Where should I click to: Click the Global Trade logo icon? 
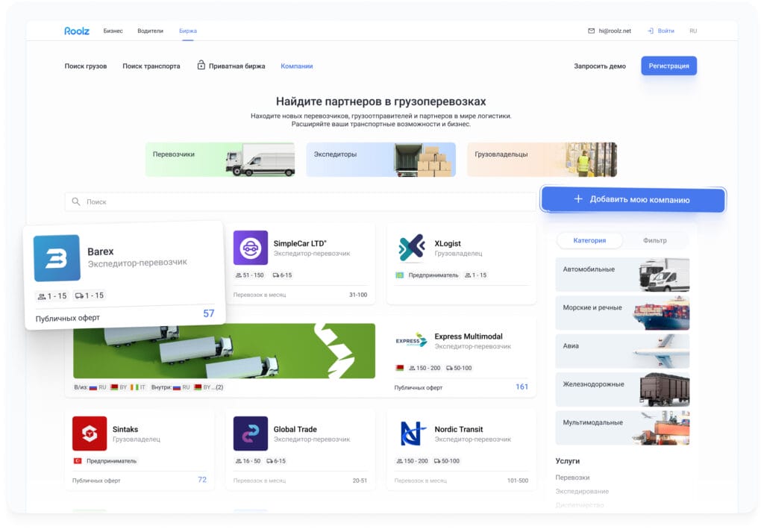click(x=250, y=434)
